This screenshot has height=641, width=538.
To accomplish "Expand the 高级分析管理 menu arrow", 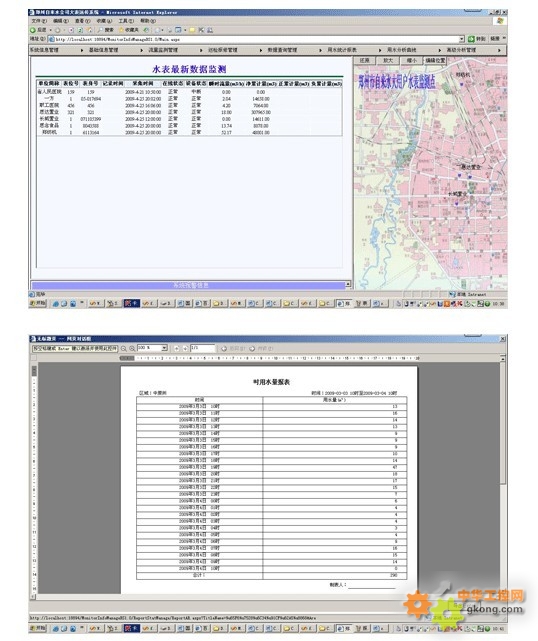I will [x=499, y=50].
